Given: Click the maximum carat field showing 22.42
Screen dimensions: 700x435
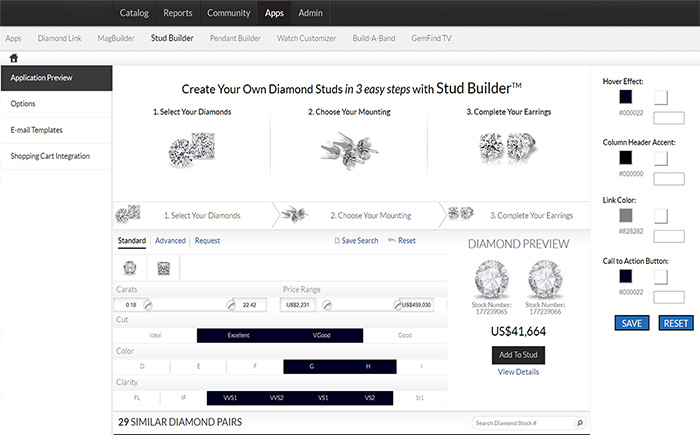Looking at the screenshot, I should click(x=250, y=305).
